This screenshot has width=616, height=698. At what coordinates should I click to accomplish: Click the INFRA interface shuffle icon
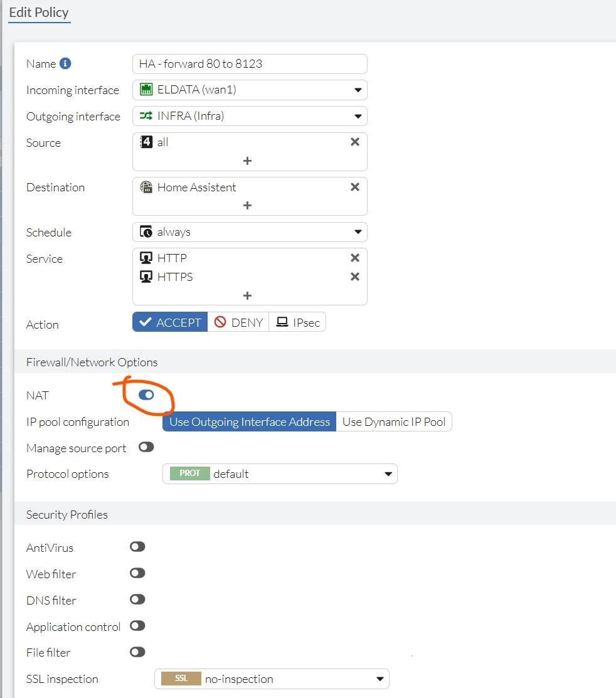click(x=146, y=116)
